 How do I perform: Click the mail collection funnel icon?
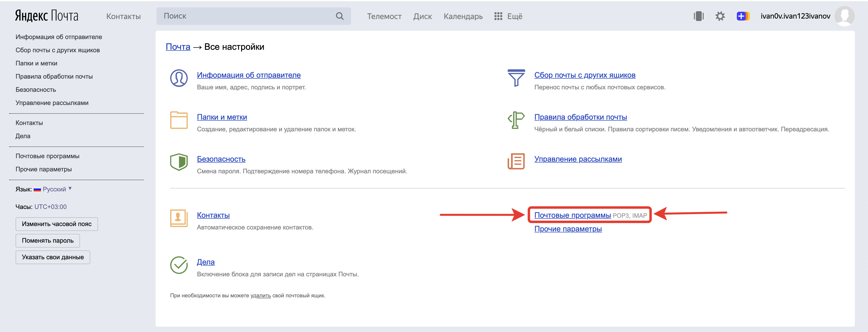516,78
